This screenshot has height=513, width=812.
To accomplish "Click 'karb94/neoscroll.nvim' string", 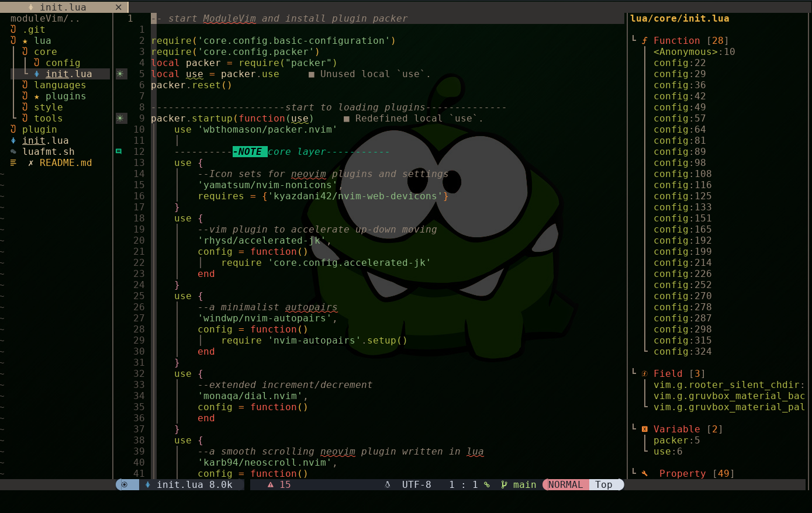I will click(x=265, y=463).
